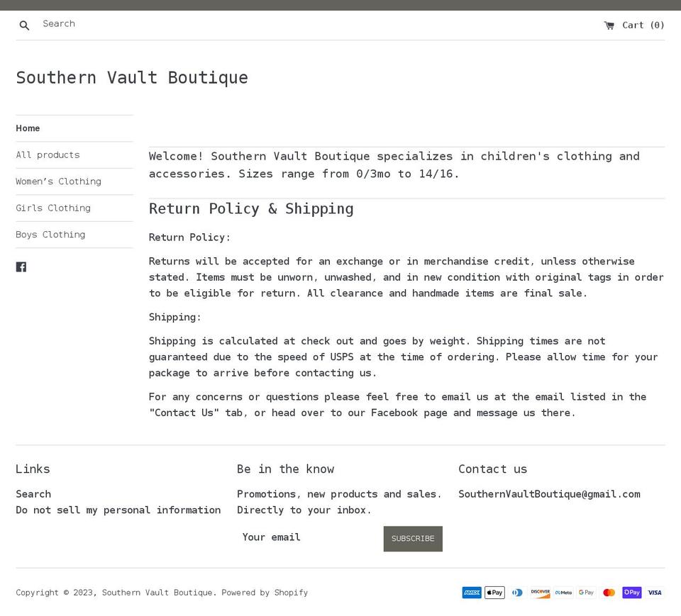Visit the Facebook page icon

(21, 267)
